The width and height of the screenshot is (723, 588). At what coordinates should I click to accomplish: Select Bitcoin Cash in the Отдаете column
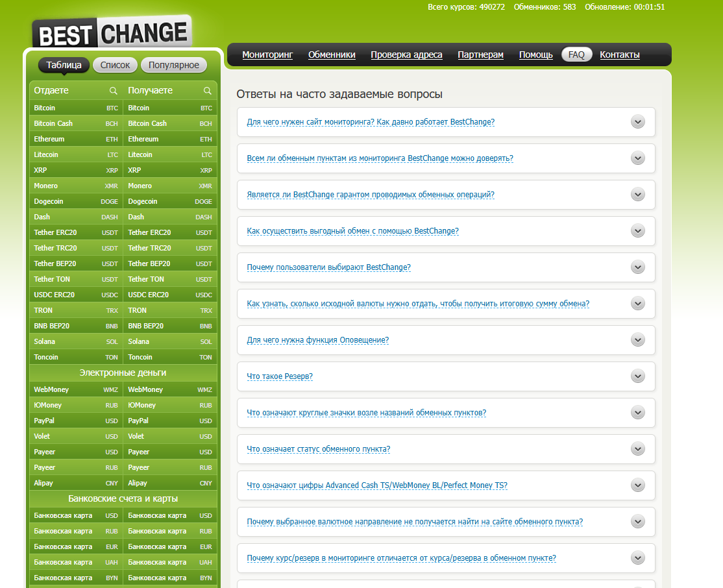pyautogui.click(x=76, y=123)
